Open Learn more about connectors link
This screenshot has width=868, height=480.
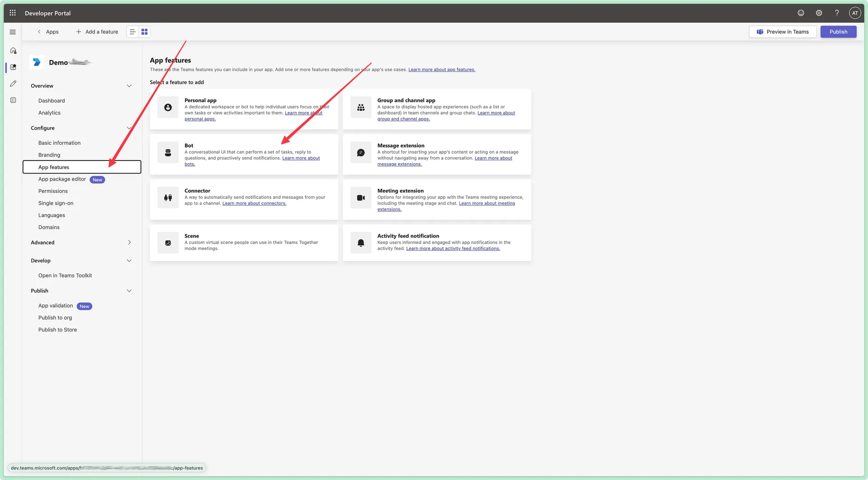[255, 203]
